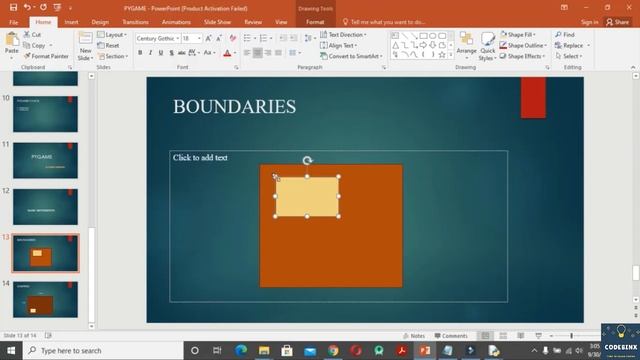Clear all formatting from text
640x360 pixels.
coord(233,38)
